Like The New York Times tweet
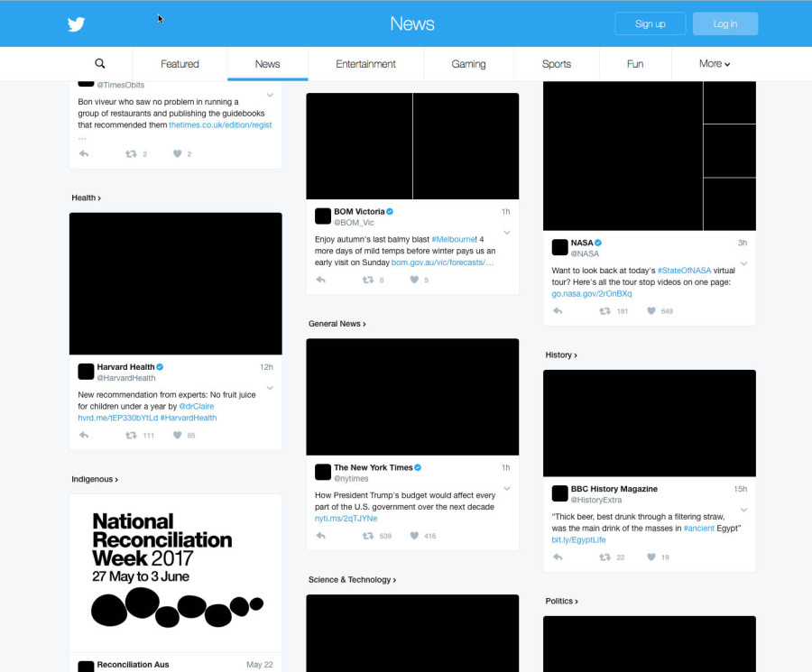 pyautogui.click(x=414, y=536)
